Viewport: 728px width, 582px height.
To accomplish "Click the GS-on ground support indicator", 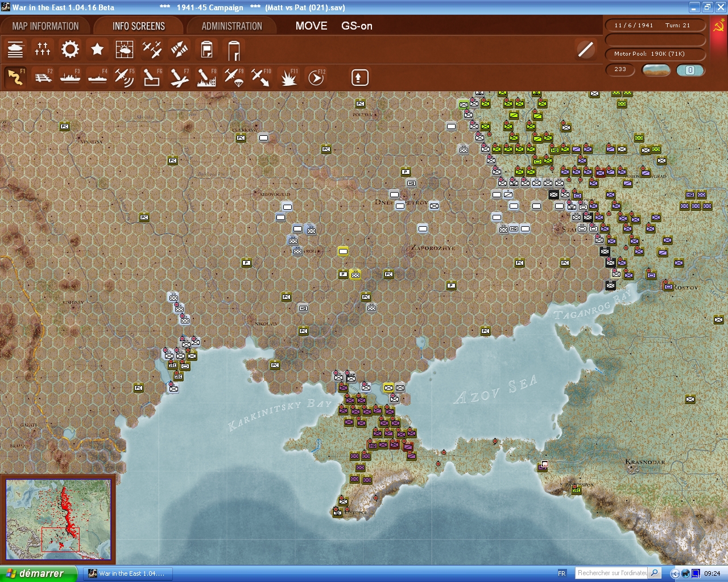I will pos(357,26).
